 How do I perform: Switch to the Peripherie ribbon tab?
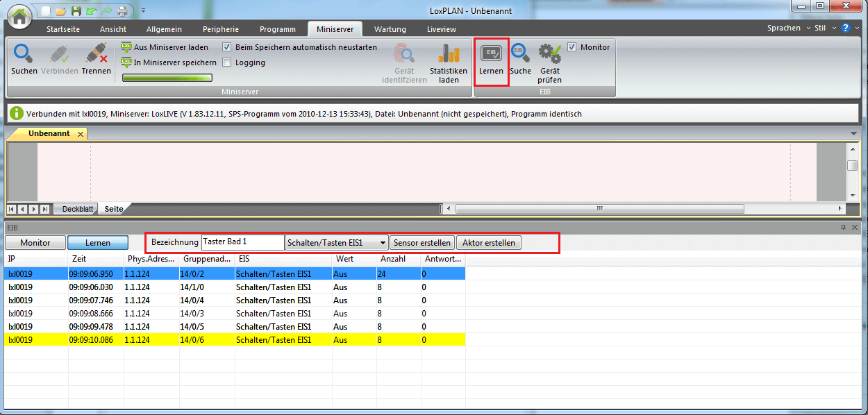[x=220, y=29]
